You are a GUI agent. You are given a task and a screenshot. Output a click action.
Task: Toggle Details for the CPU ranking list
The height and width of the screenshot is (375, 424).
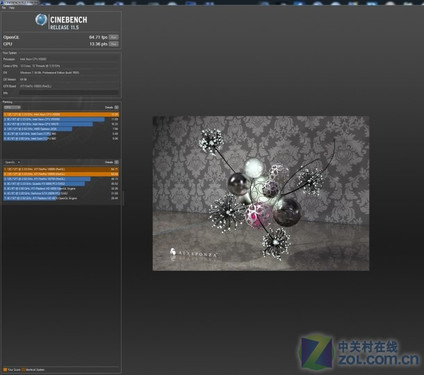click(x=116, y=107)
